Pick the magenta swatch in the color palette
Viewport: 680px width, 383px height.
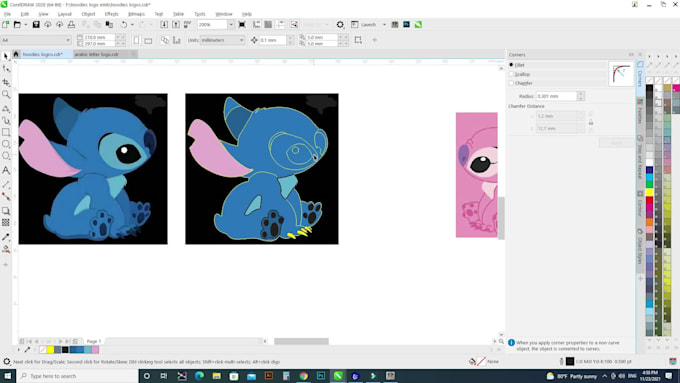pyautogui.click(x=677, y=88)
